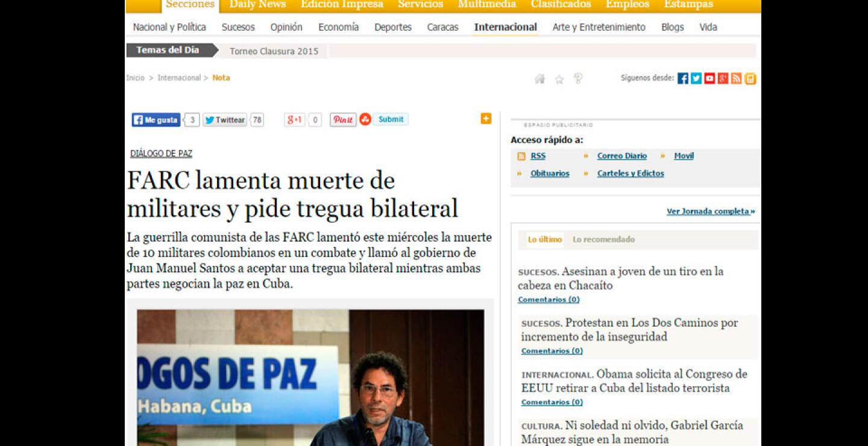The height and width of the screenshot is (446, 868).
Task: Open comments under the Obama story
Action: 552,402
